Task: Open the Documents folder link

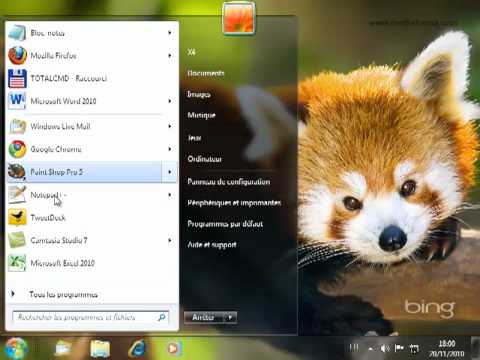Action: pos(206,73)
